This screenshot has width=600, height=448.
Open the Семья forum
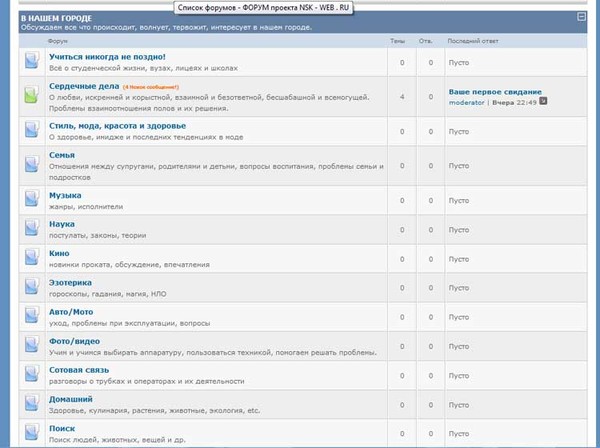coord(62,155)
